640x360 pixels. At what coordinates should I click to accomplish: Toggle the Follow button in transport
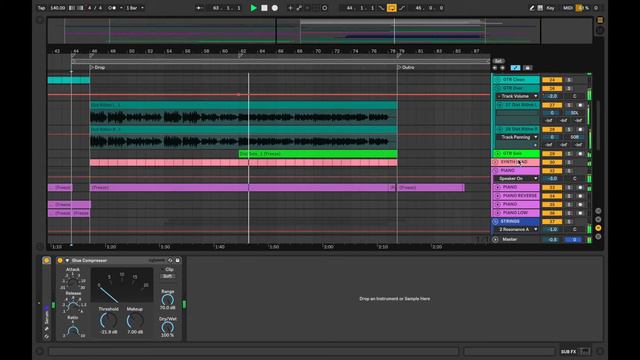(199, 8)
